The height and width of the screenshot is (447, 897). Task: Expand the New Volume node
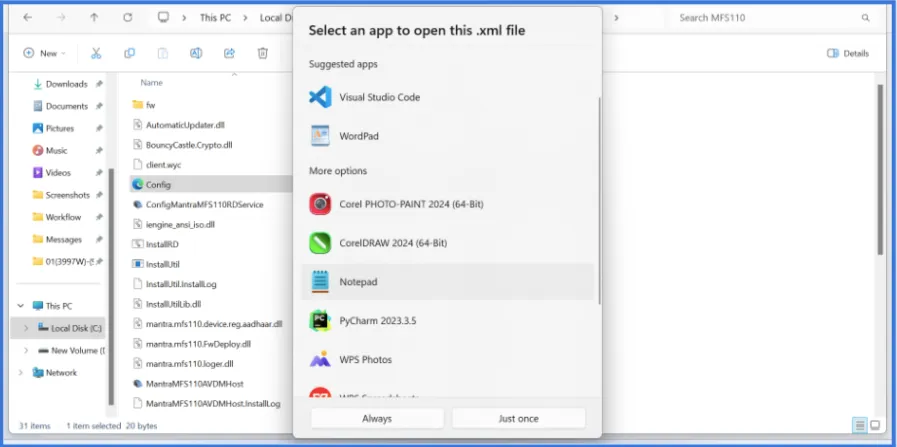tap(25, 350)
